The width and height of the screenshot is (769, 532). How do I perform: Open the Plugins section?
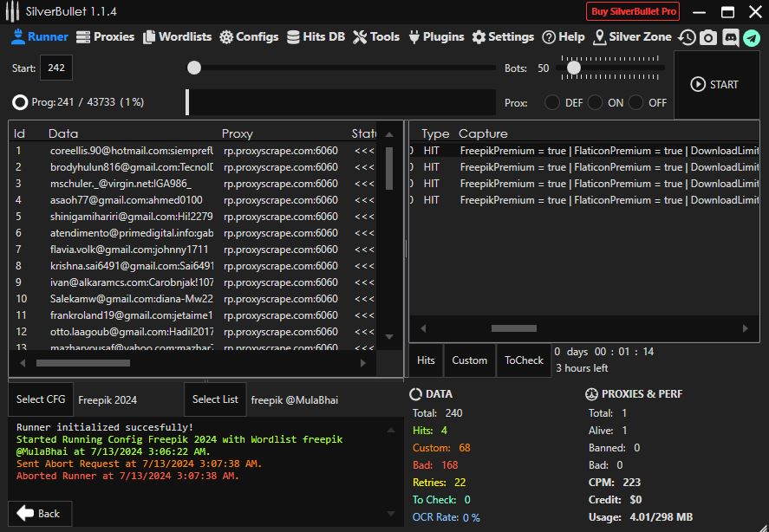[436, 36]
